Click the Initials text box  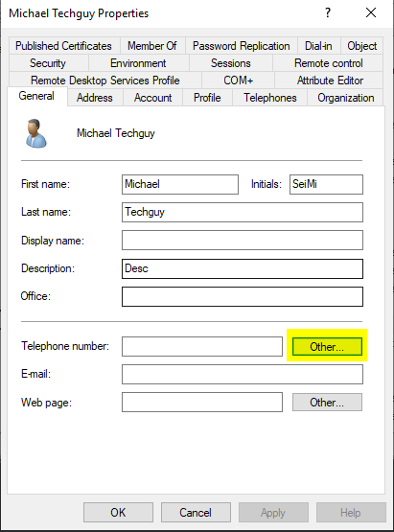[326, 184]
